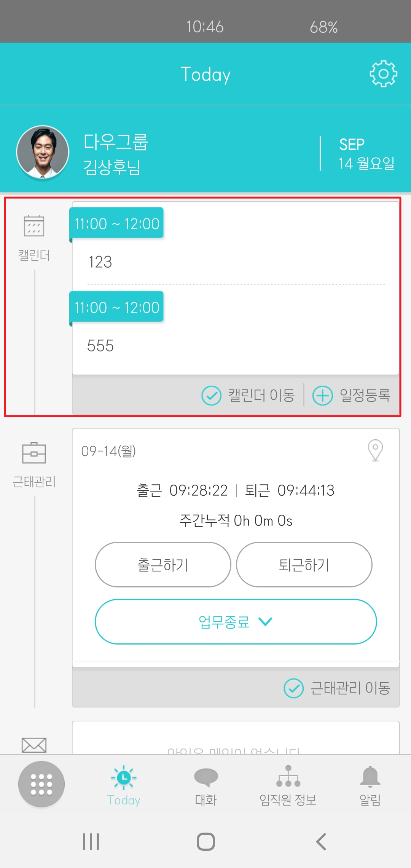The width and height of the screenshot is (411, 868).
Task: Open settings gear in Today header
Action: (x=383, y=74)
